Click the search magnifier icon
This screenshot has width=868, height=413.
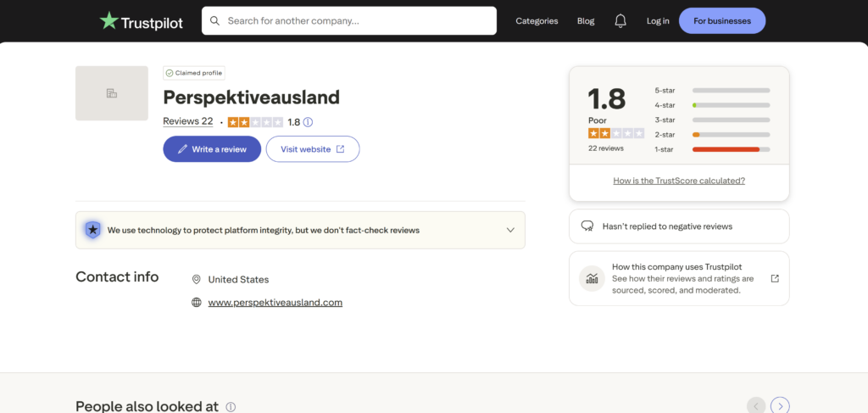pyautogui.click(x=214, y=21)
